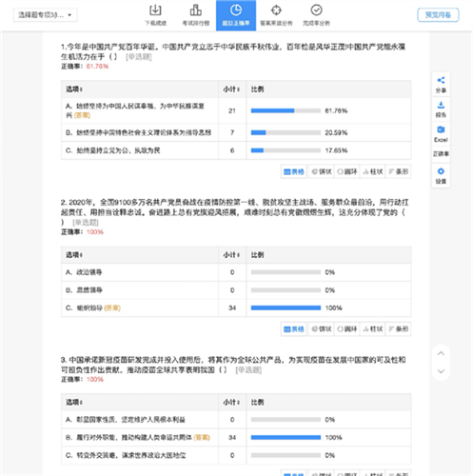Click the 20.59% progress bar for option B
Viewport: 473px width, 476px height.
(x=286, y=132)
